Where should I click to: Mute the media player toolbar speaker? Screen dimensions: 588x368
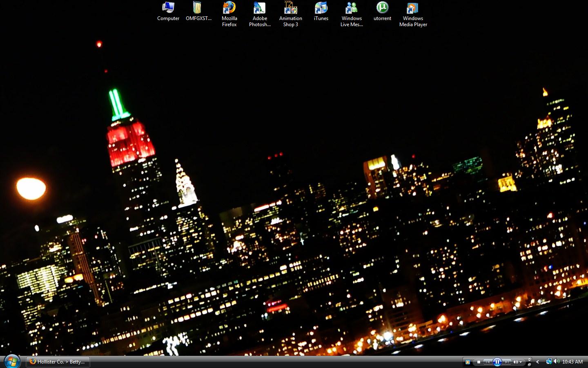point(516,362)
